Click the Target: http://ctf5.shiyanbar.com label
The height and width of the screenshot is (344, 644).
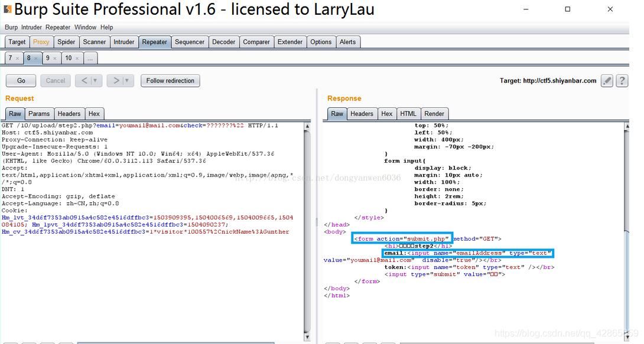pyautogui.click(x=548, y=81)
